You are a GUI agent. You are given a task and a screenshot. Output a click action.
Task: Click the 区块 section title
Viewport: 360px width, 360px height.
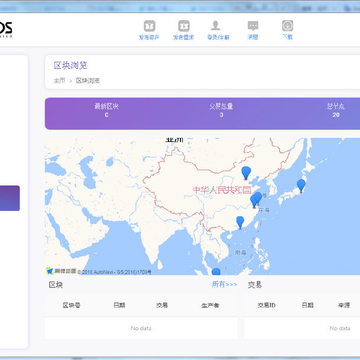(x=56, y=285)
